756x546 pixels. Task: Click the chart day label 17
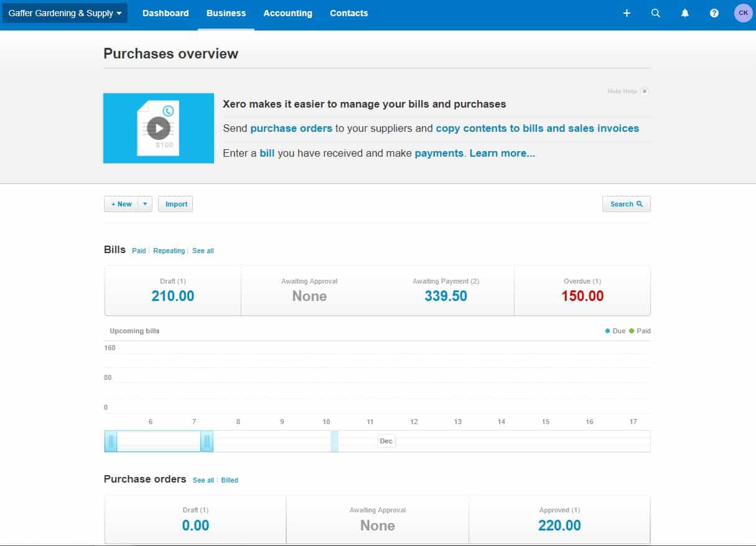[x=633, y=422]
